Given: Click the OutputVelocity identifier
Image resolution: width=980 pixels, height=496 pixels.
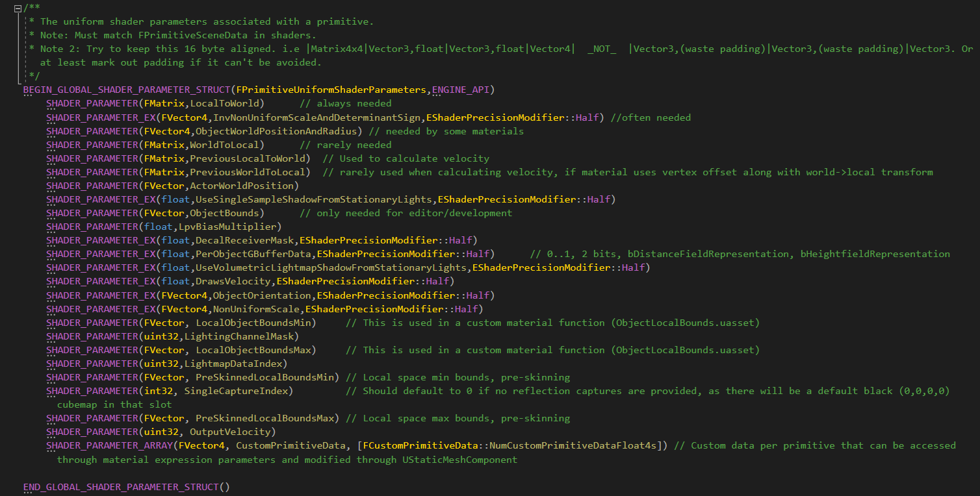Looking at the screenshot, I should coord(230,431).
